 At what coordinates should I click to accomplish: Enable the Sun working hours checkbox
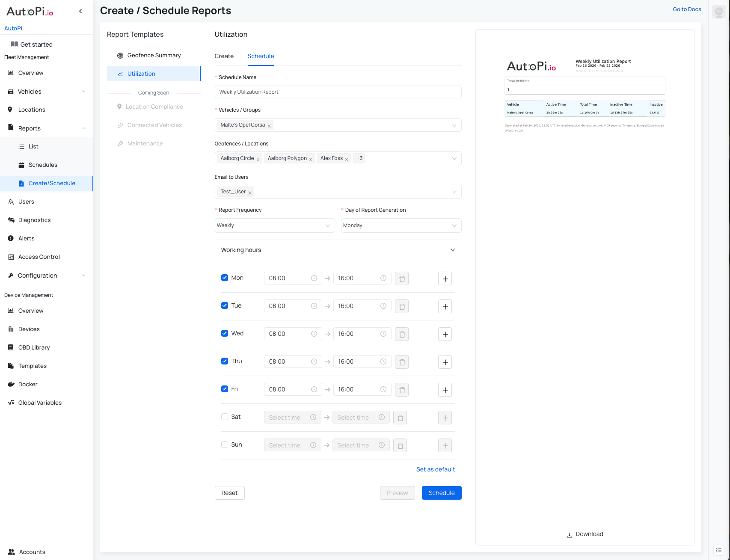click(x=225, y=444)
